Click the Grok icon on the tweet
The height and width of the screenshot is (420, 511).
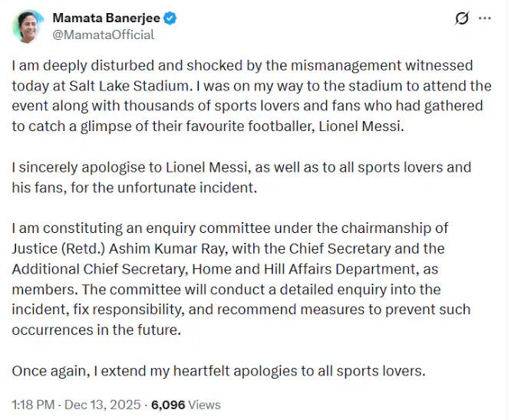point(462,18)
